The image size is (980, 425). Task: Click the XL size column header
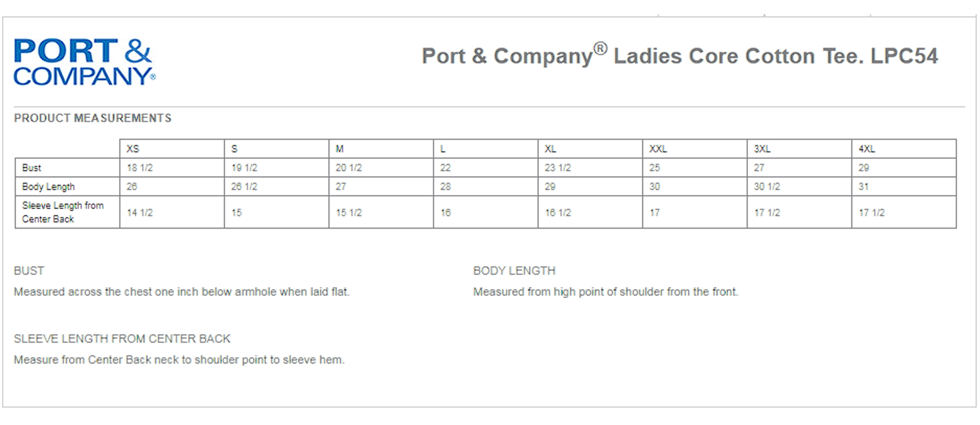pyautogui.click(x=550, y=149)
